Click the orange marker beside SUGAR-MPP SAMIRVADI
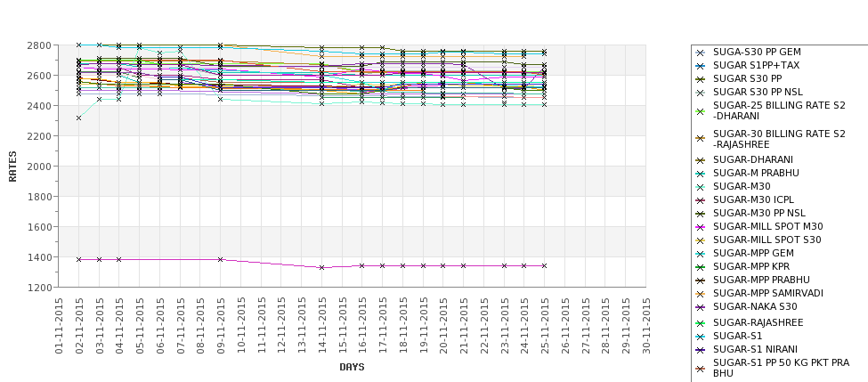The height and width of the screenshot is (382, 868). [x=701, y=294]
